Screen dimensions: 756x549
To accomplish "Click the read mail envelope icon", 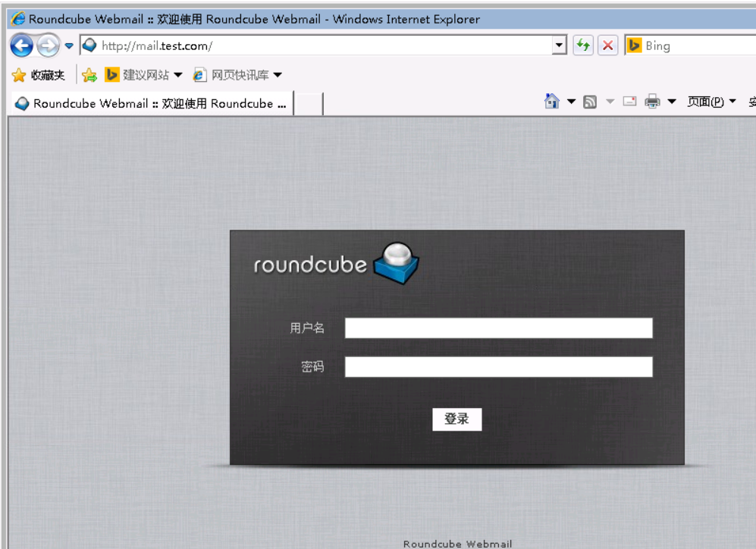I will point(629,101).
